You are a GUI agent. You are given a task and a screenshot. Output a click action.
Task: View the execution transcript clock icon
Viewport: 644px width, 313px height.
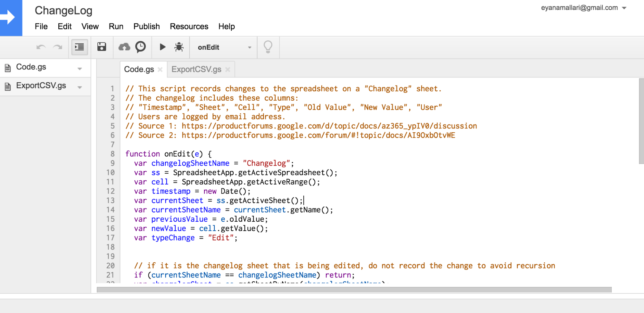coord(141,47)
